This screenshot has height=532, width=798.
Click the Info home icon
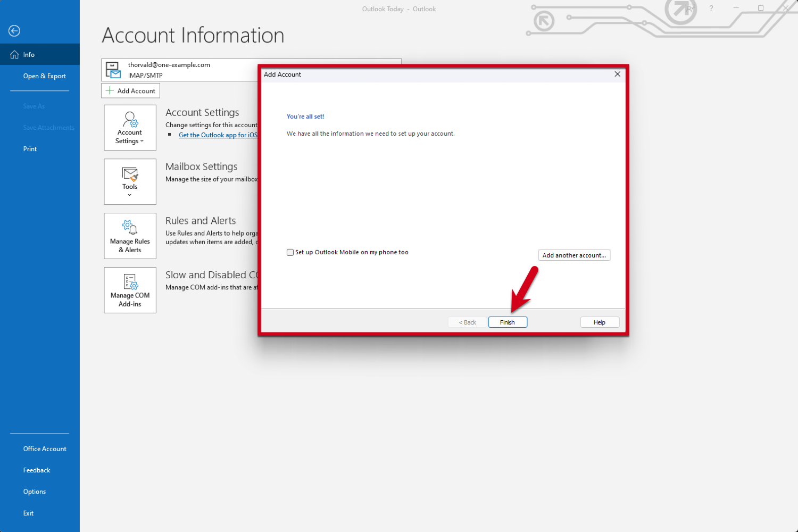(x=14, y=55)
